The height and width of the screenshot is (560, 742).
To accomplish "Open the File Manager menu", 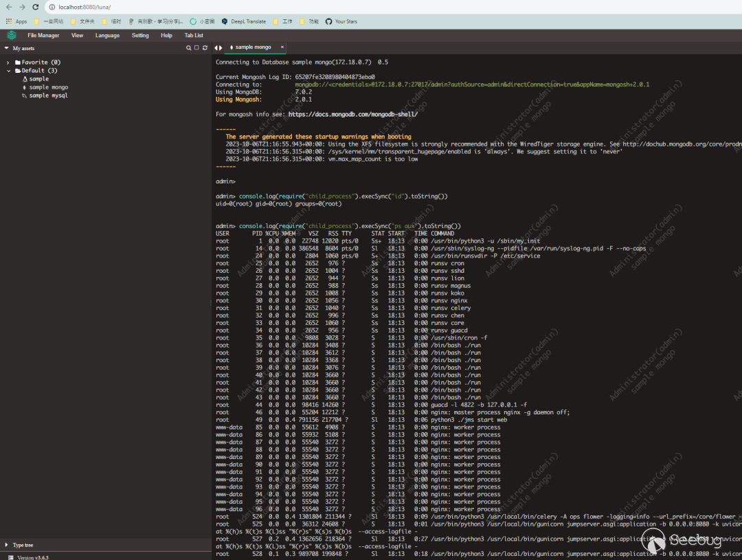I will pos(43,35).
